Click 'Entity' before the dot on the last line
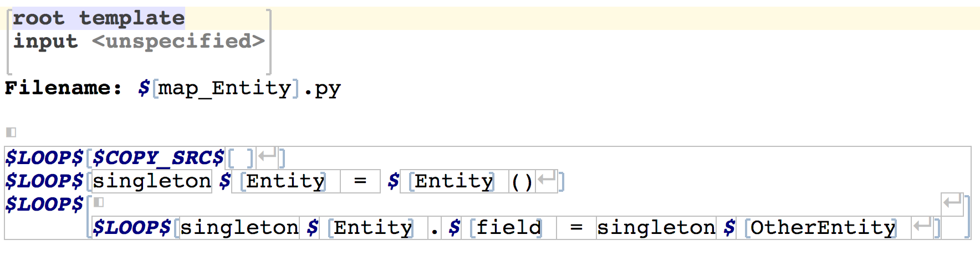This screenshot has width=980, height=255. tap(373, 228)
